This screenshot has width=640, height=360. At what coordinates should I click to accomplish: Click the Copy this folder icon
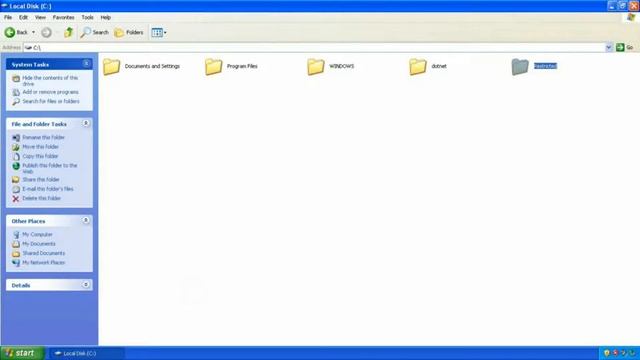coord(16,156)
